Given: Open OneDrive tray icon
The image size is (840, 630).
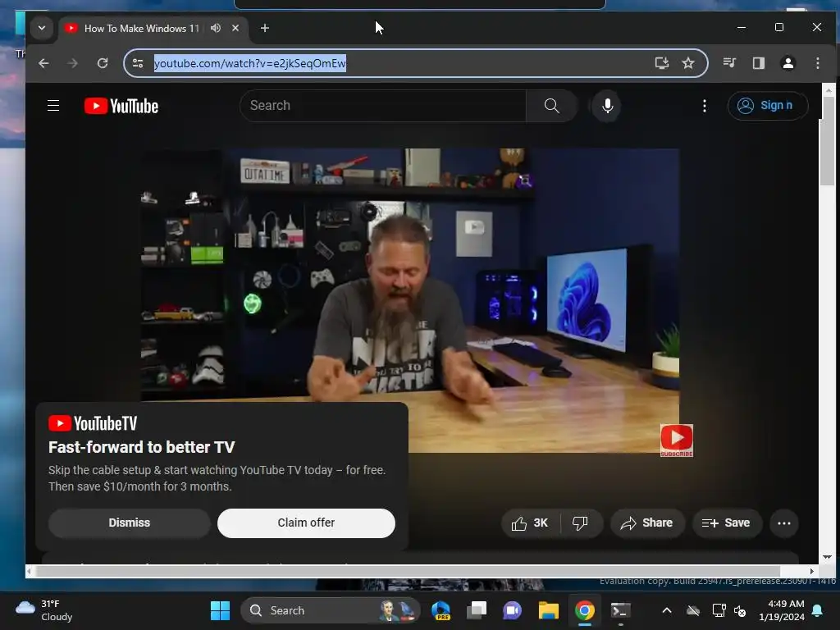Looking at the screenshot, I should (693, 610).
